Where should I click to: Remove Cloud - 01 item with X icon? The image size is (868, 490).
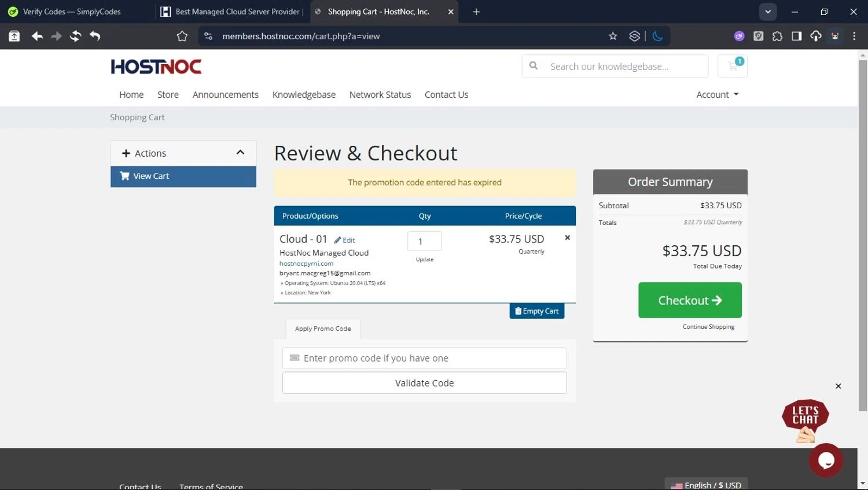567,238
